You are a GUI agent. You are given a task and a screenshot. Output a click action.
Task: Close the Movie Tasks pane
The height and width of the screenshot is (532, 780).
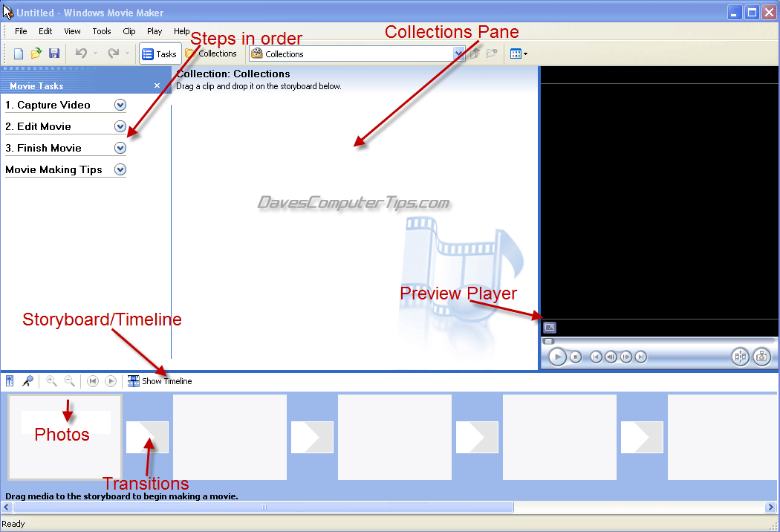[x=157, y=85]
